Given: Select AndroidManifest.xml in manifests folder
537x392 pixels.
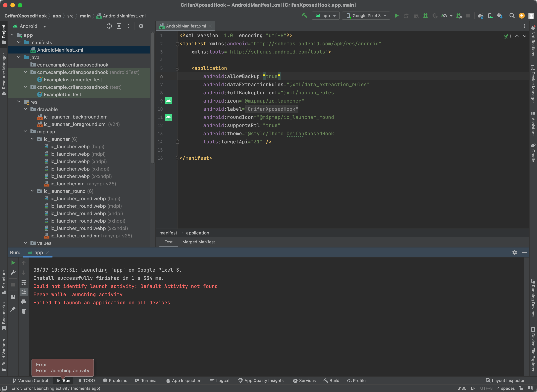Looking at the screenshot, I should coord(60,50).
